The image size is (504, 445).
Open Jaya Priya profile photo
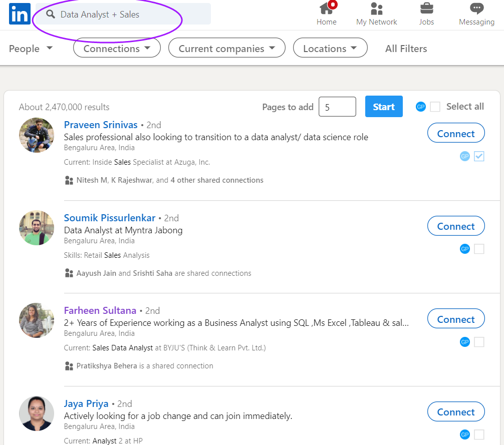pyautogui.click(x=36, y=413)
